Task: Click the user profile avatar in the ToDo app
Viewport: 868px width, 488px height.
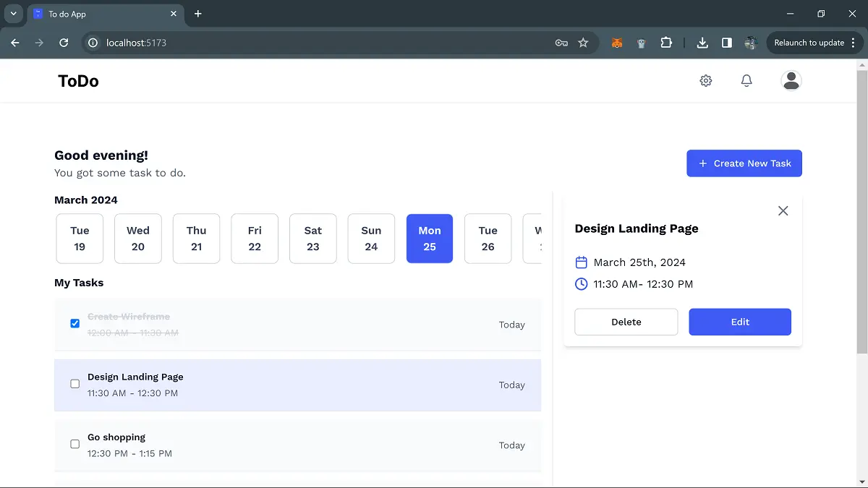Action: [791, 80]
